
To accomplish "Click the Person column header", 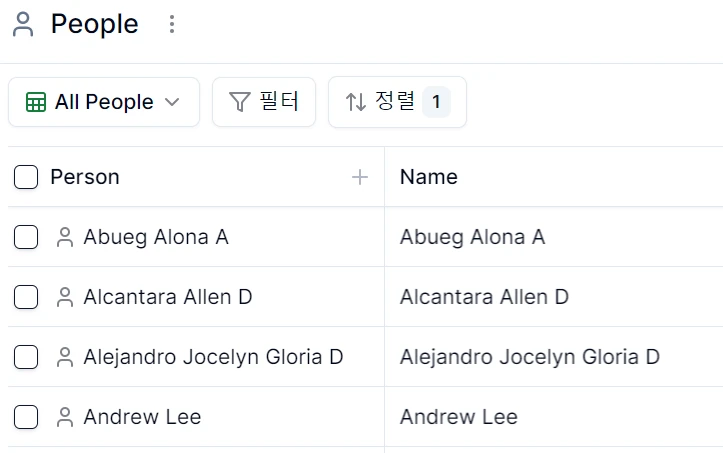I will [x=85, y=177].
